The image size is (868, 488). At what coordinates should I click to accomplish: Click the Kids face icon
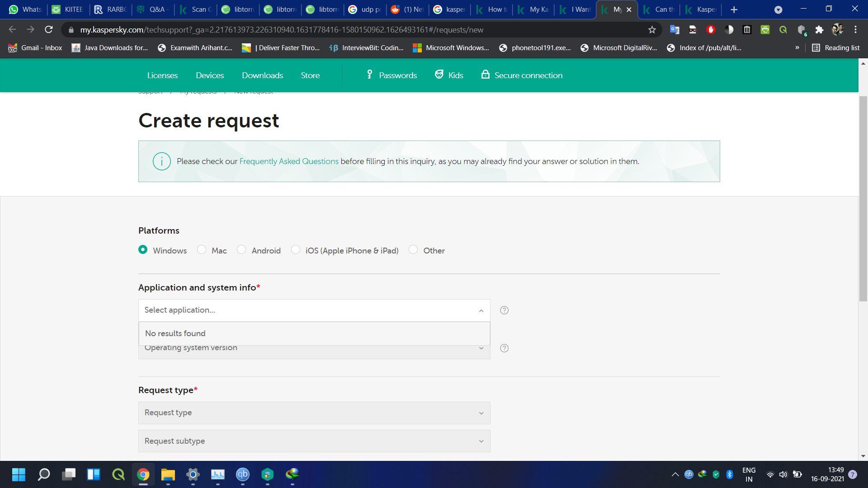pyautogui.click(x=439, y=75)
